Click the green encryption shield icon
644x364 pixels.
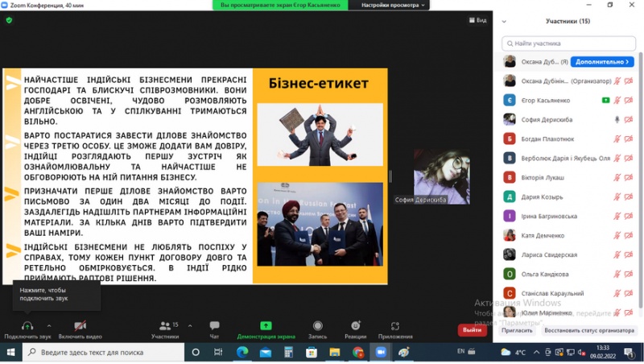point(9,20)
